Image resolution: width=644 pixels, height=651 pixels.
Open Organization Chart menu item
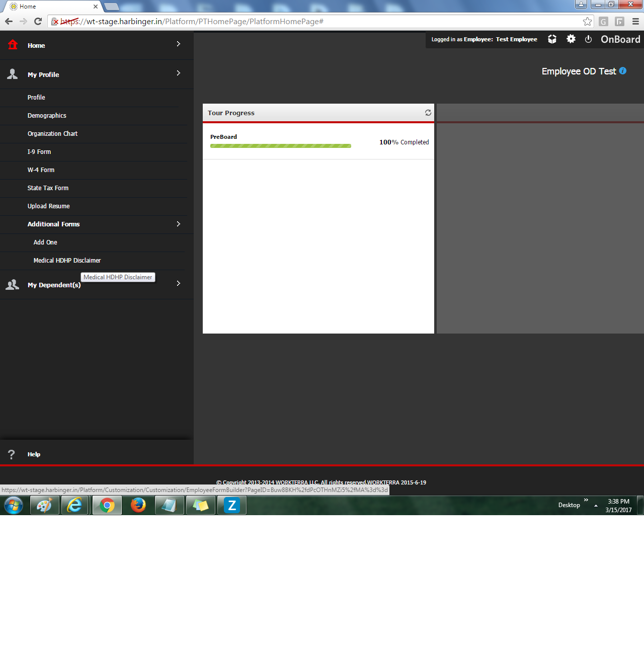(52, 134)
